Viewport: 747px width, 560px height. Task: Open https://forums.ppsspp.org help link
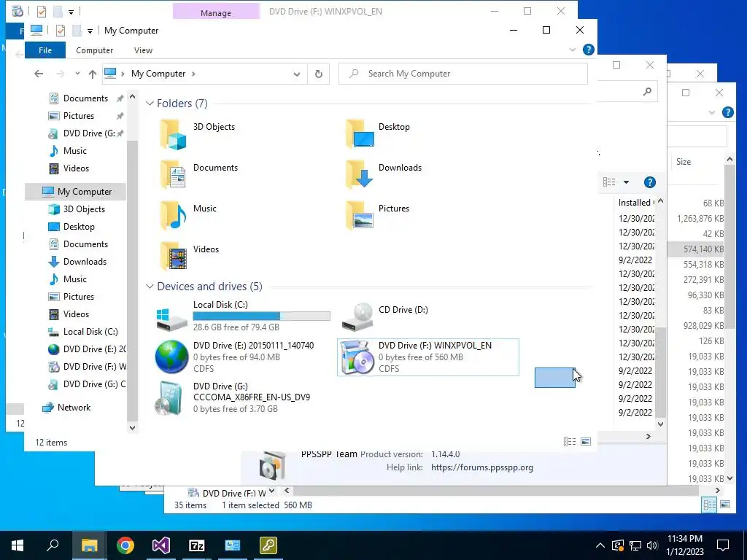[x=482, y=467]
